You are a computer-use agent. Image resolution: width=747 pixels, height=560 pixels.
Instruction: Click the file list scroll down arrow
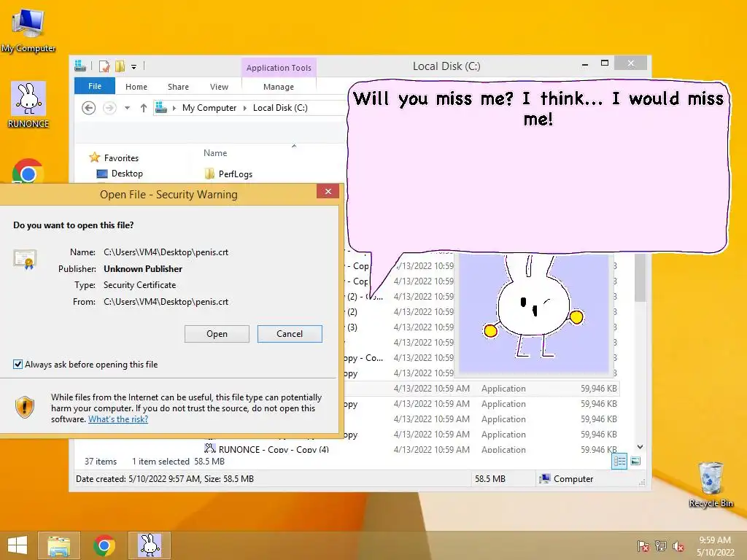(640, 447)
